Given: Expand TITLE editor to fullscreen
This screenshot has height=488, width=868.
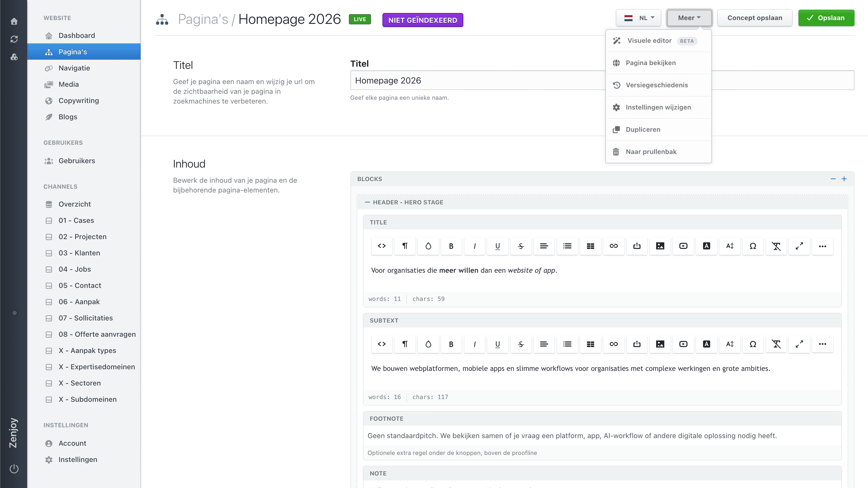Looking at the screenshot, I should pyautogui.click(x=799, y=246).
